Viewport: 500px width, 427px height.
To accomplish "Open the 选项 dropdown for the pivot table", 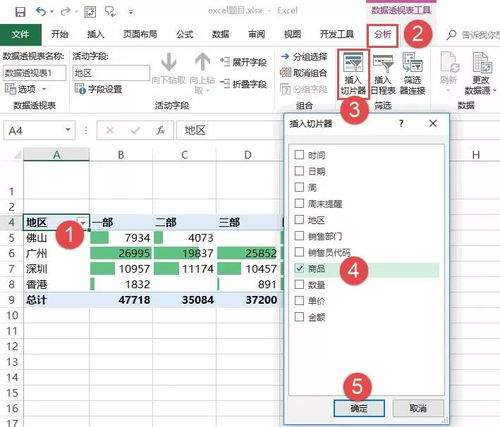I will point(25,89).
